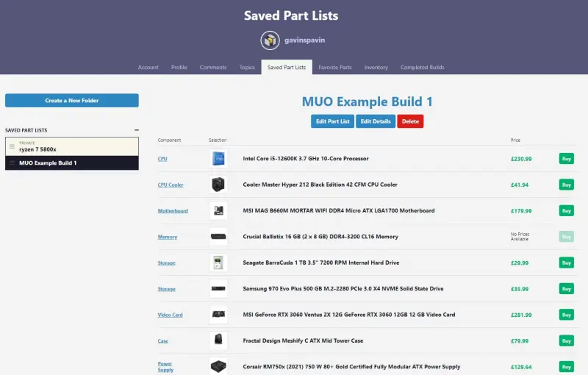Open the CPU component link

click(162, 159)
